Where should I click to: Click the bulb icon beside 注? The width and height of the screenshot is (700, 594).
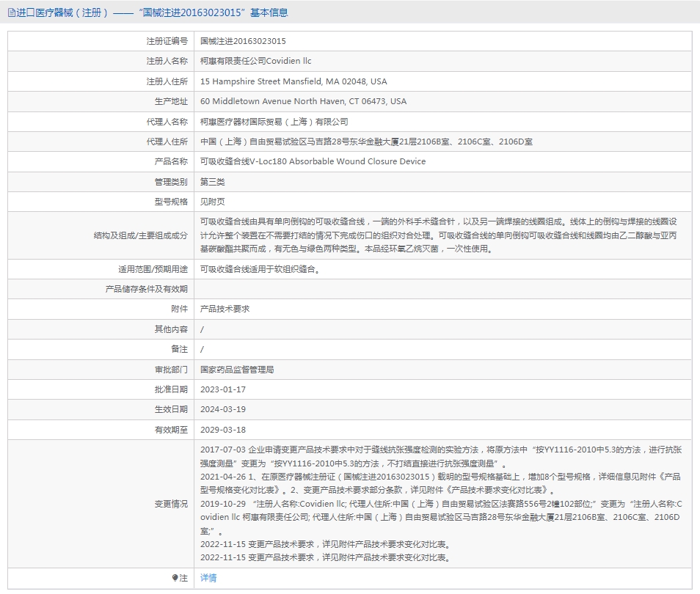(x=175, y=578)
